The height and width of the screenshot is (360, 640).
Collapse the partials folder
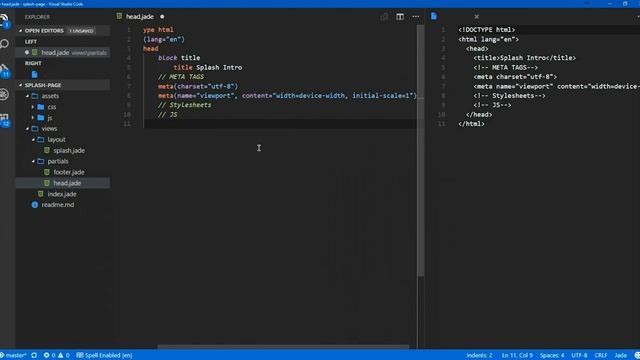[33, 161]
